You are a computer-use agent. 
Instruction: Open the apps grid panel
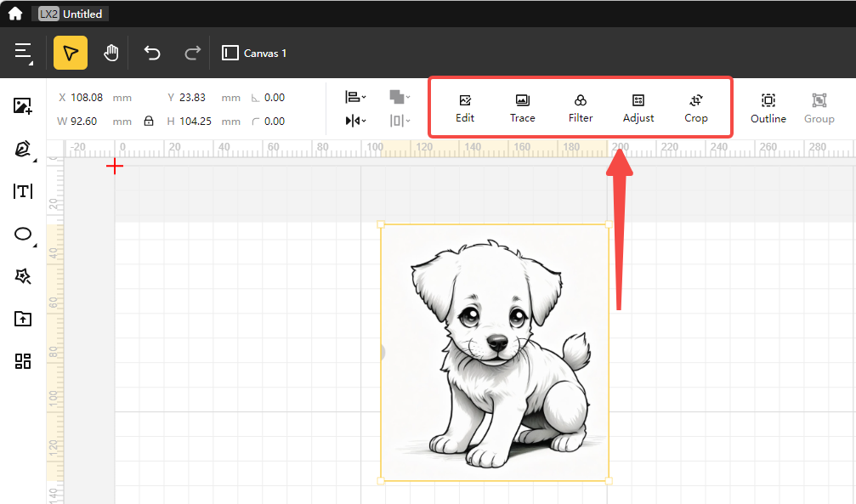point(23,361)
